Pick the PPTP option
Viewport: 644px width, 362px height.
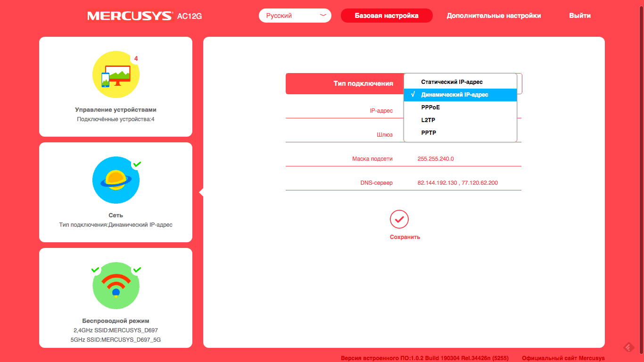[x=429, y=133]
